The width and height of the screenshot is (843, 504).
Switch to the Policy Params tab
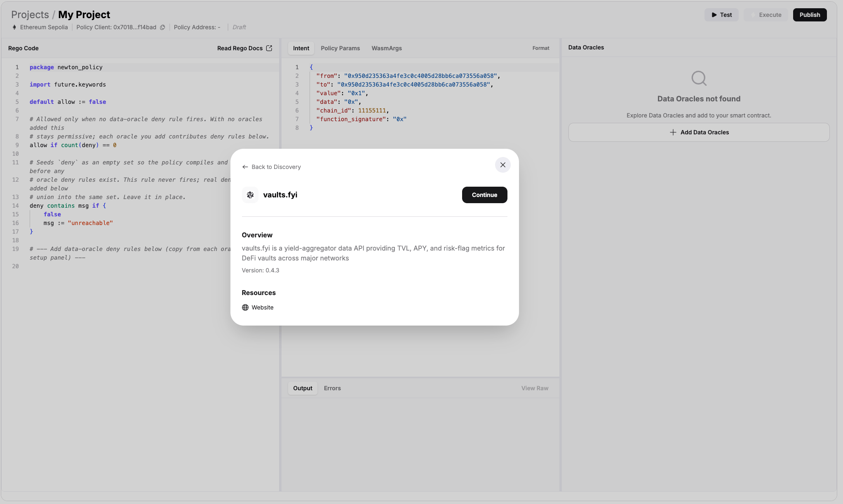[340, 48]
